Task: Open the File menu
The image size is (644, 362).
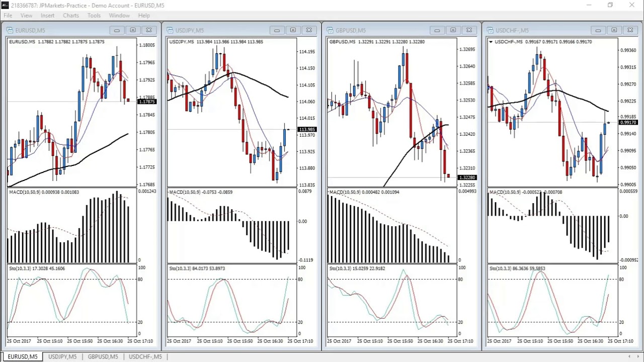Action: (8, 16)
